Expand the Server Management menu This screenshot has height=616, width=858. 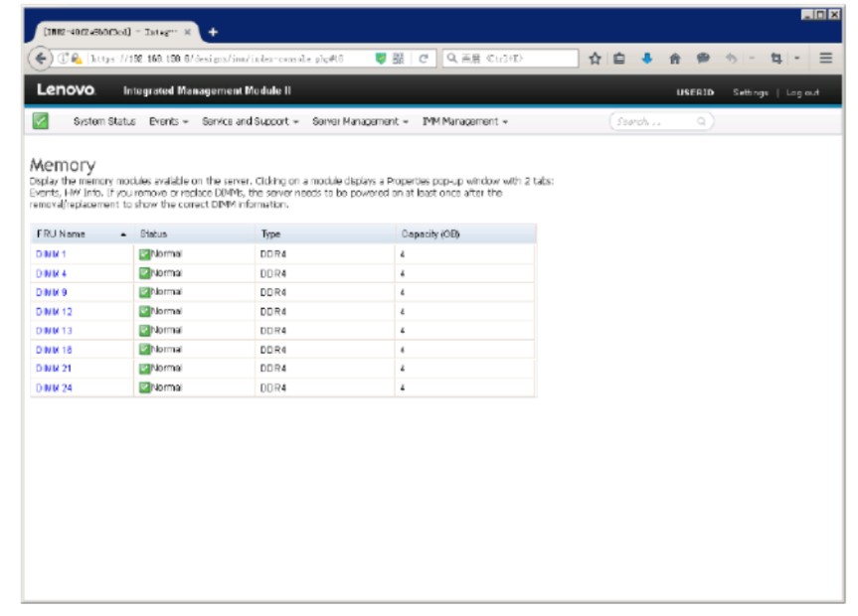[x=360, y=121]
